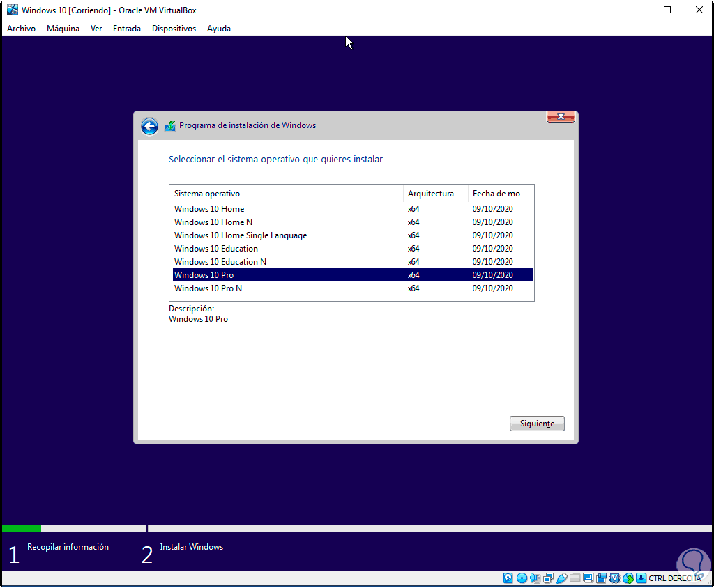Click the 'Fecha de mo...' column header
Viewport: 714px width, 588px height.
click(x=501, y=194)
